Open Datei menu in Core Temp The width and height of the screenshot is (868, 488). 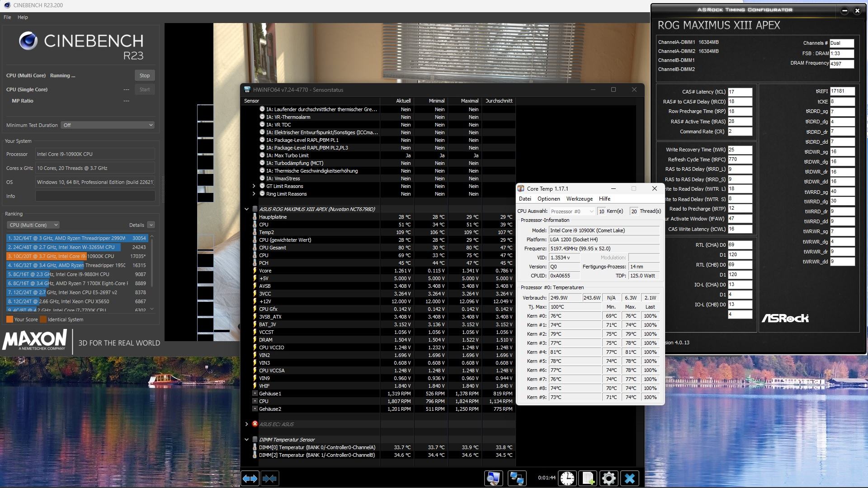525,199
